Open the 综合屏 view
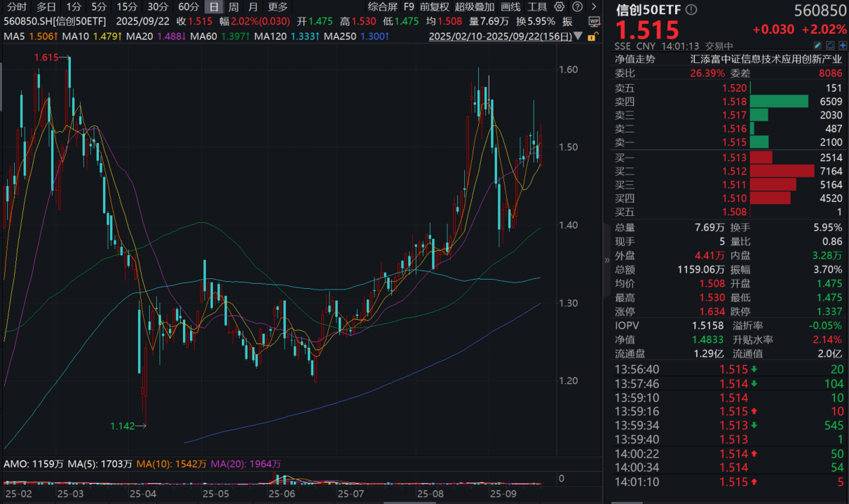849x504 pixels. [382, 6]
